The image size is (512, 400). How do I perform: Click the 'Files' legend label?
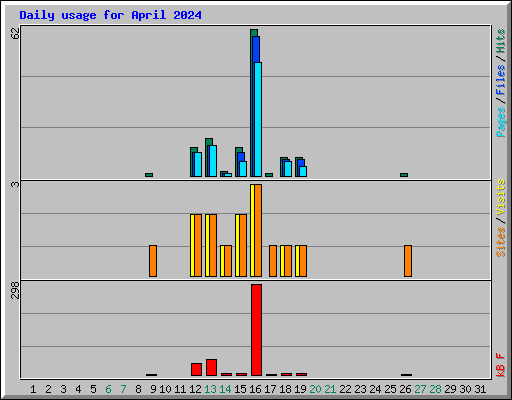[x=500, y=80]
